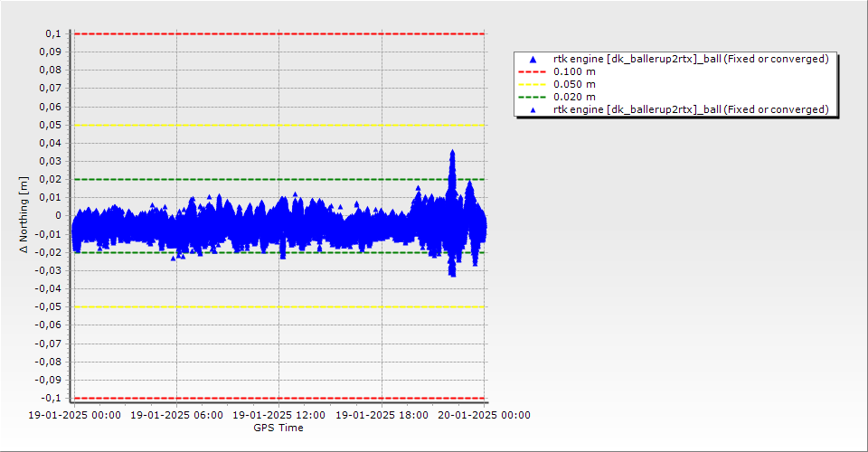The image size is (868, 452).
Task: Click the yellow dashed line at -0,05 in plot
Action: [279, 307]
